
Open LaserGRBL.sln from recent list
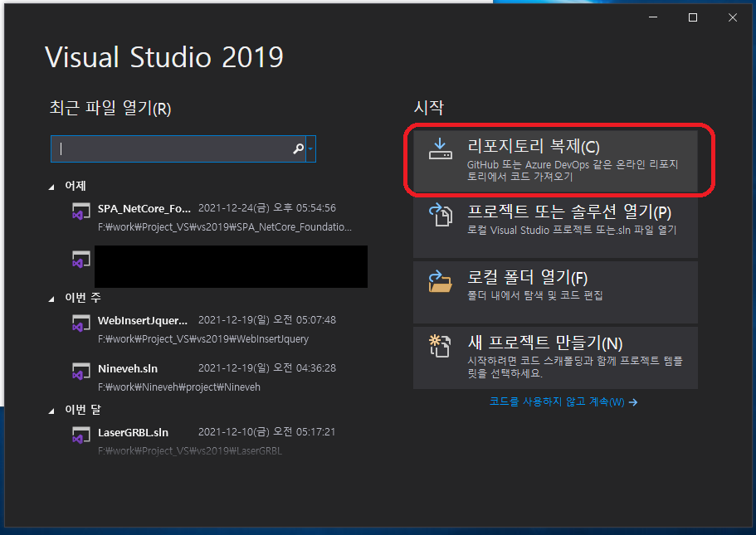tap(212, 441)
